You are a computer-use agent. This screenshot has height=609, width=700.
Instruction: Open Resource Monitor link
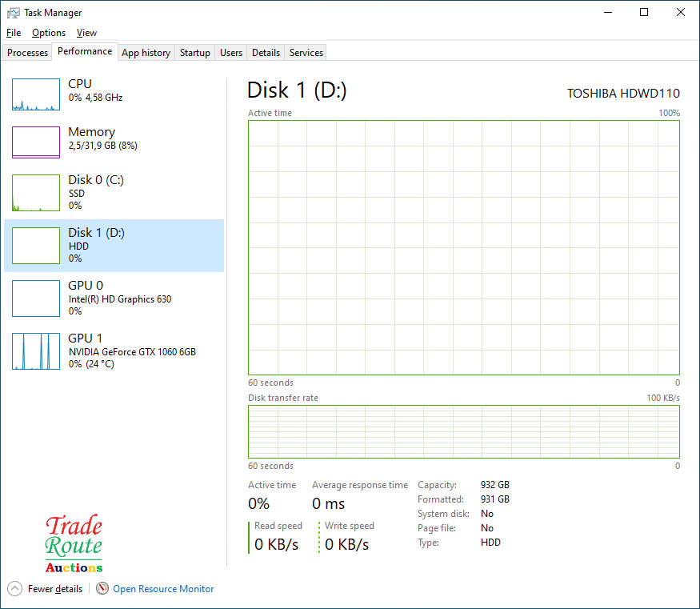click(163, 589)
